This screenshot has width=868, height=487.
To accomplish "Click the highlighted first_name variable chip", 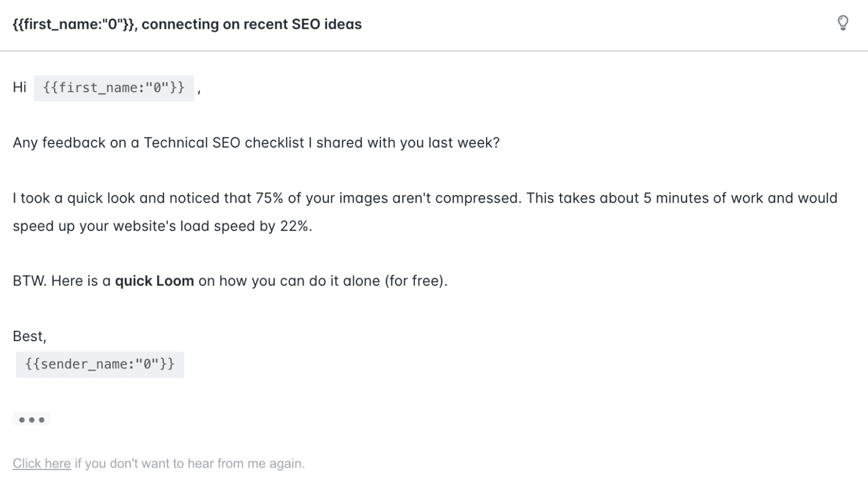I will pos(114,87).
